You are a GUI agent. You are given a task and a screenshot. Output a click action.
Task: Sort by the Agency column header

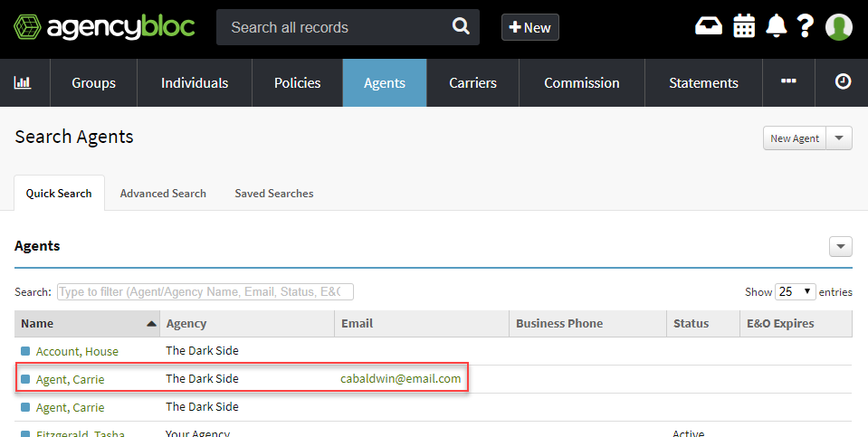[247, 324]
